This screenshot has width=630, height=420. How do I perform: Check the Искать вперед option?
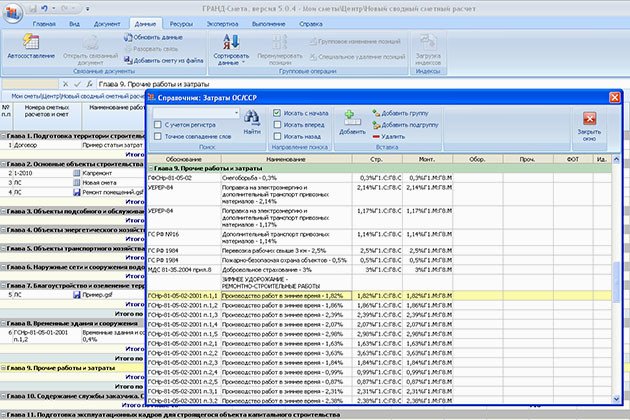(x=278, y=125)
